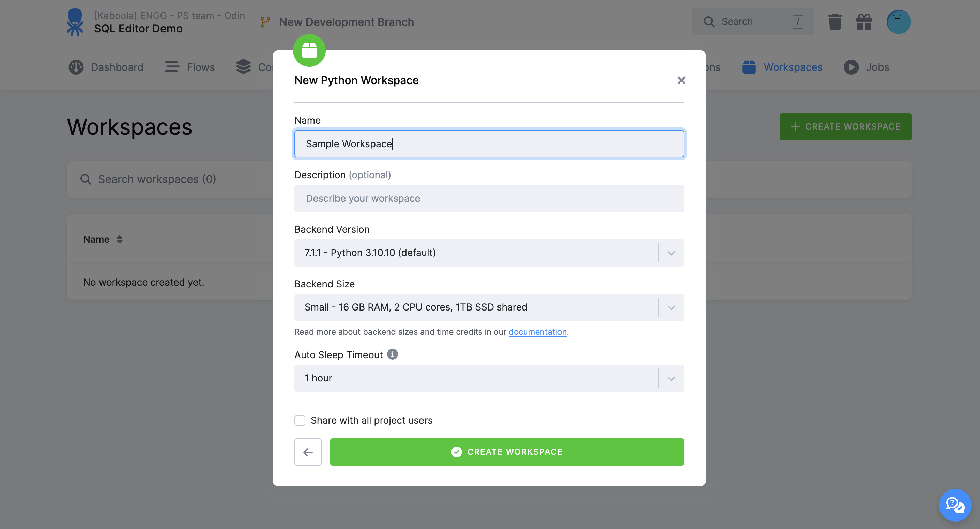This screenshot has width=980, height=529.
Task: Open the user avatar menu
Action: (899, 22)
